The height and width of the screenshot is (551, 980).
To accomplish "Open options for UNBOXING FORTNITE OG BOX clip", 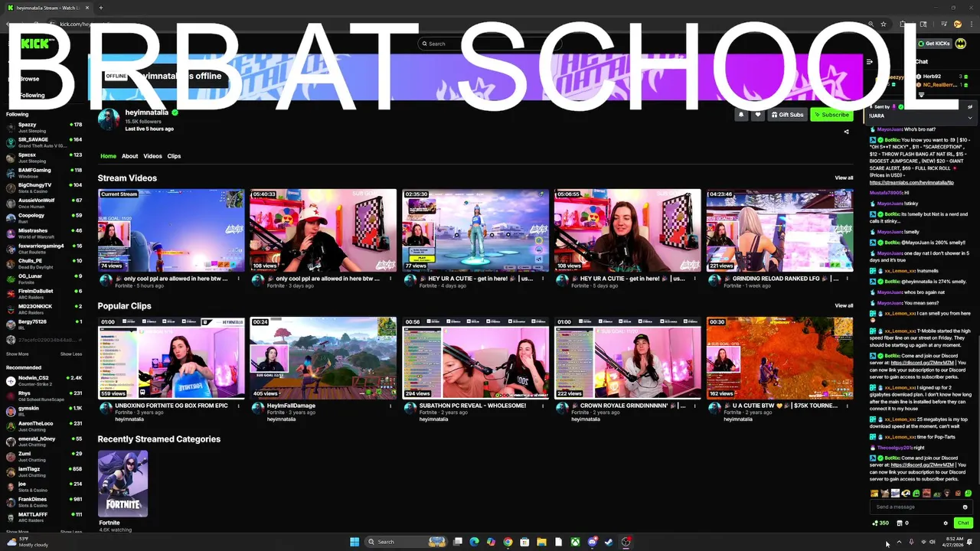I will pos(238,406).
